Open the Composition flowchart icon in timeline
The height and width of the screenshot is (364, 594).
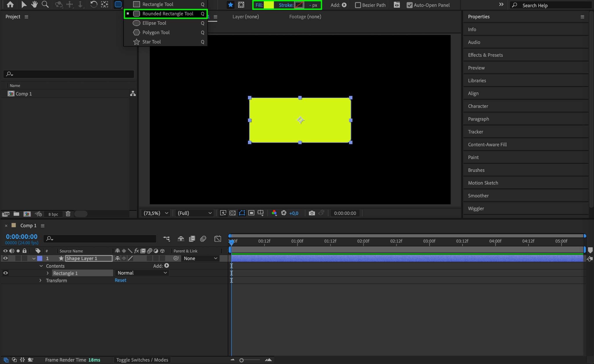(x=166, y=239)
